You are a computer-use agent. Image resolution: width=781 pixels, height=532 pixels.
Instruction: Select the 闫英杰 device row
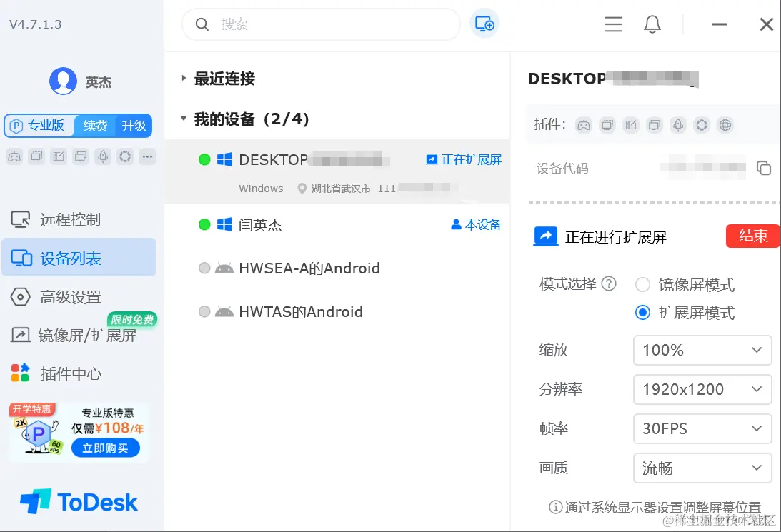[337, 225]
